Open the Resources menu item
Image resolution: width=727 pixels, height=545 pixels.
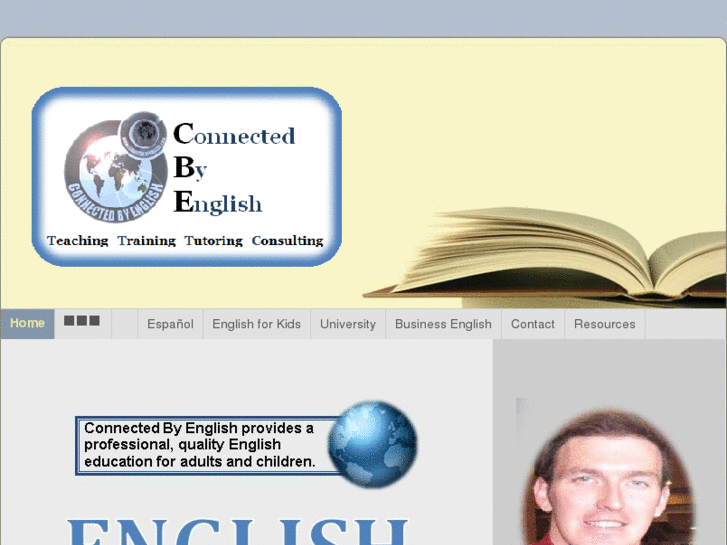coord(605,324)
